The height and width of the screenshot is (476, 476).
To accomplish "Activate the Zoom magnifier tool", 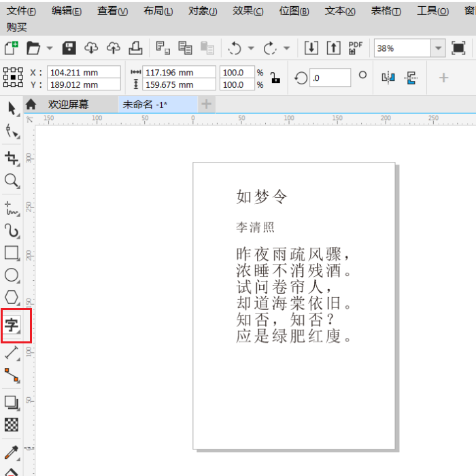I will pos(12,181).
